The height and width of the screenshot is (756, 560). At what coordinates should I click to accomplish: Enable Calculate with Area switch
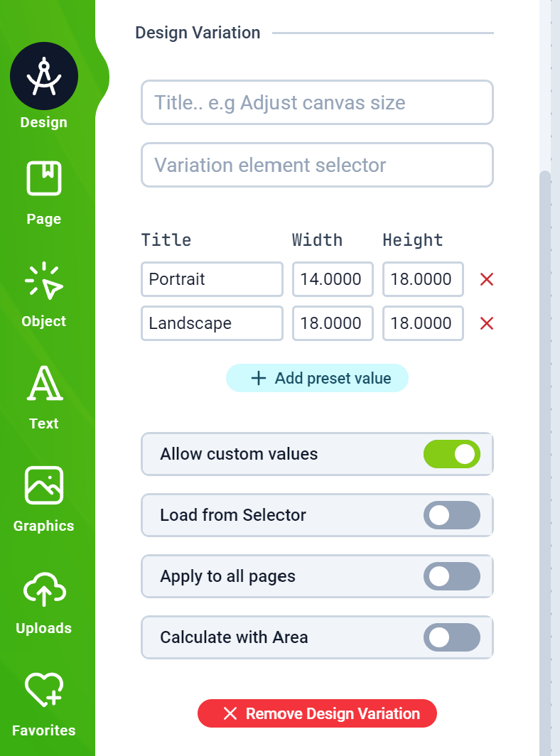point(452,637)
